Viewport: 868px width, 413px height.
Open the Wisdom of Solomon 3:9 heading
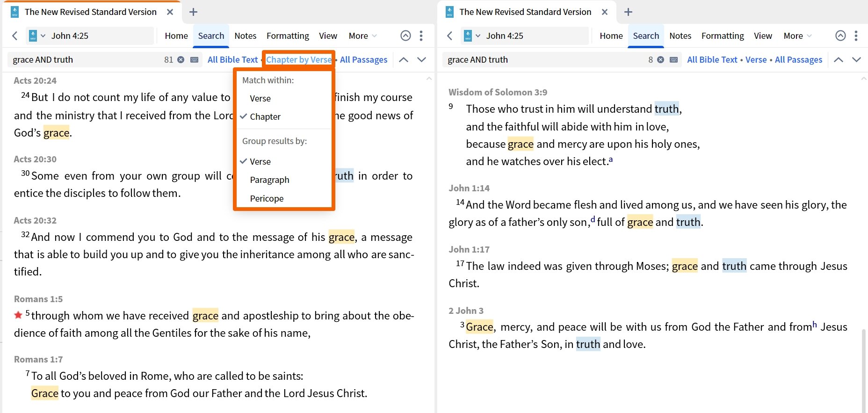pos(498,92)
